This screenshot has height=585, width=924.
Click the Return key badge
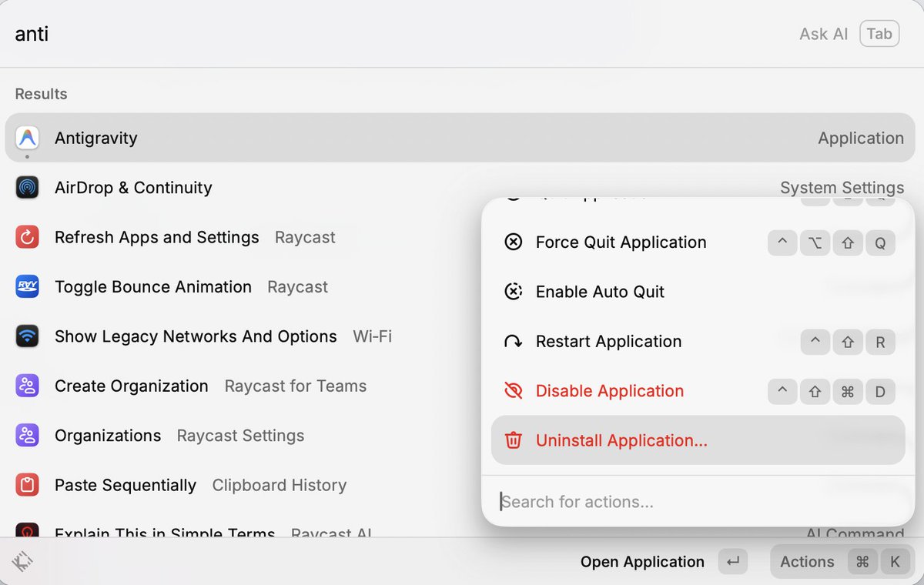click(732, 562)
